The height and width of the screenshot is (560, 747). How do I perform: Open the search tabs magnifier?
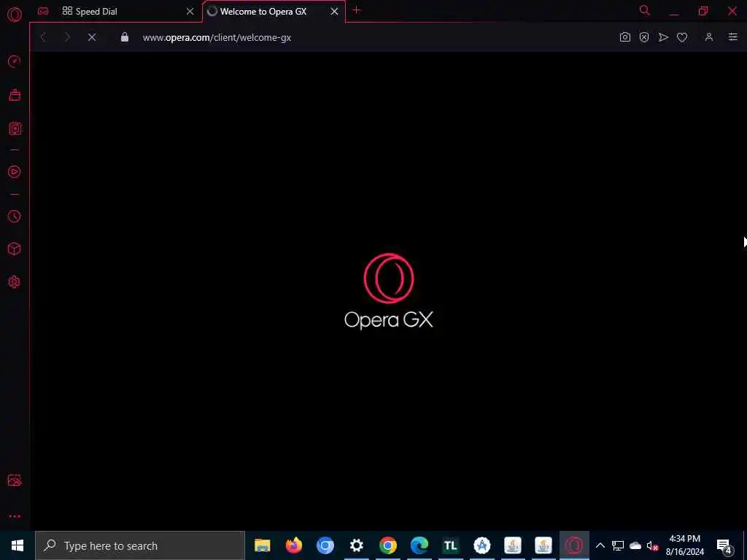645,10
